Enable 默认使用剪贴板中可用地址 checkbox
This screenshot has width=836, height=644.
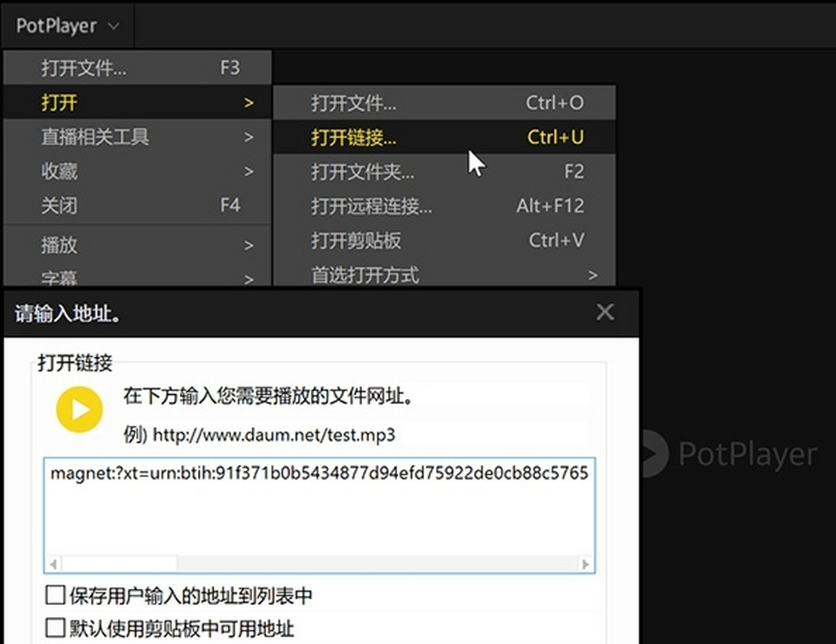point(55,629)
